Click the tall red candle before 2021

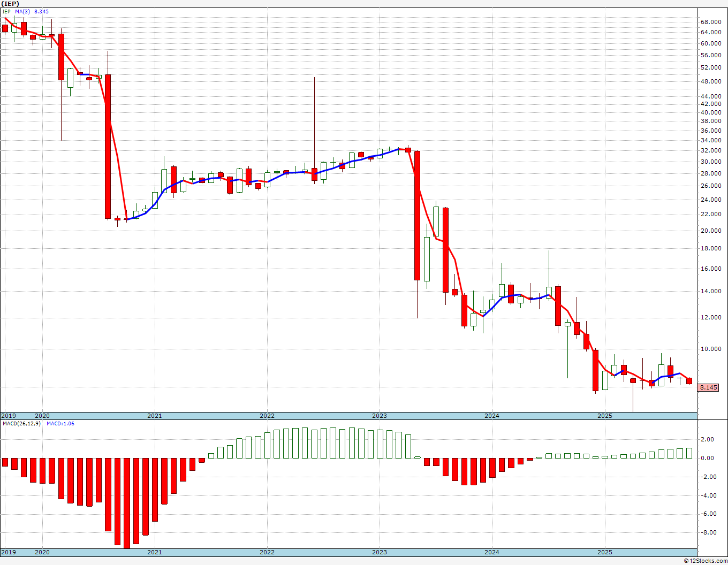click(108, 147)
